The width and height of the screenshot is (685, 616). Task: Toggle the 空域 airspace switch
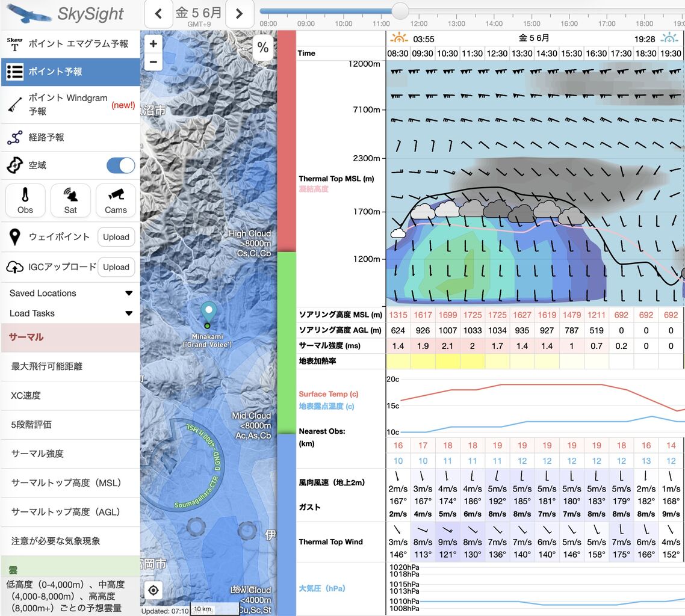[120, 165]
